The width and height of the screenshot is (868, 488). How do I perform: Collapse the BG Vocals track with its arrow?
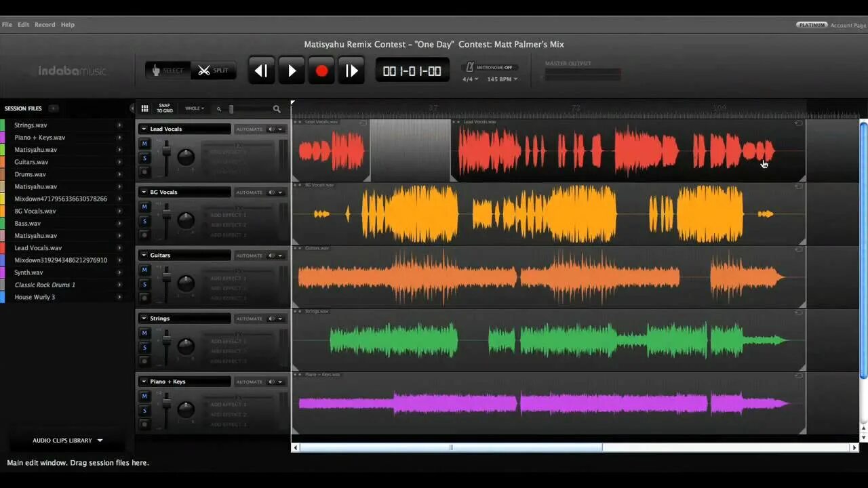(x=144, y=192)
